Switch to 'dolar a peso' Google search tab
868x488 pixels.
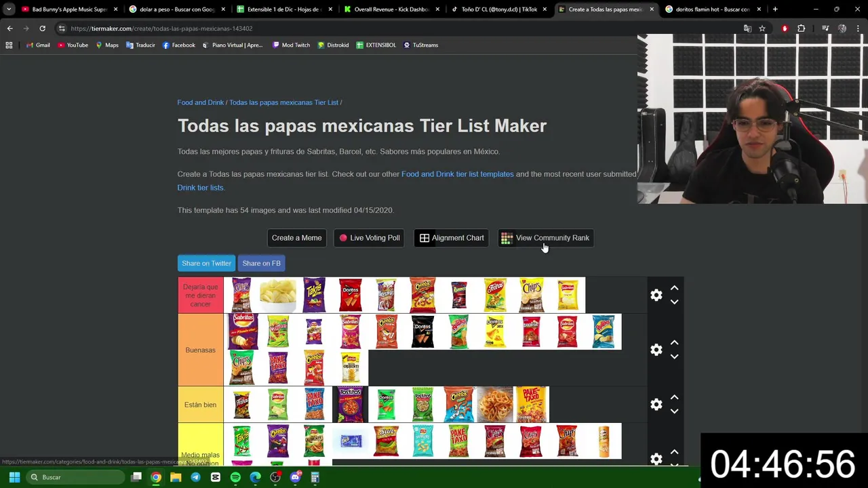pos(176,9)
